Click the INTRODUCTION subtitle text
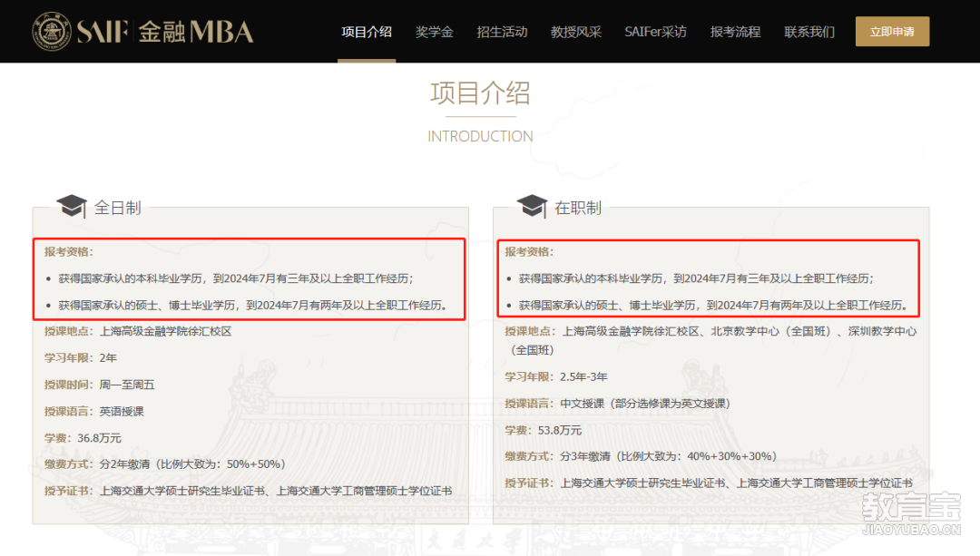Viewport: 980px width, 556px height. click(x=480, y=136)
